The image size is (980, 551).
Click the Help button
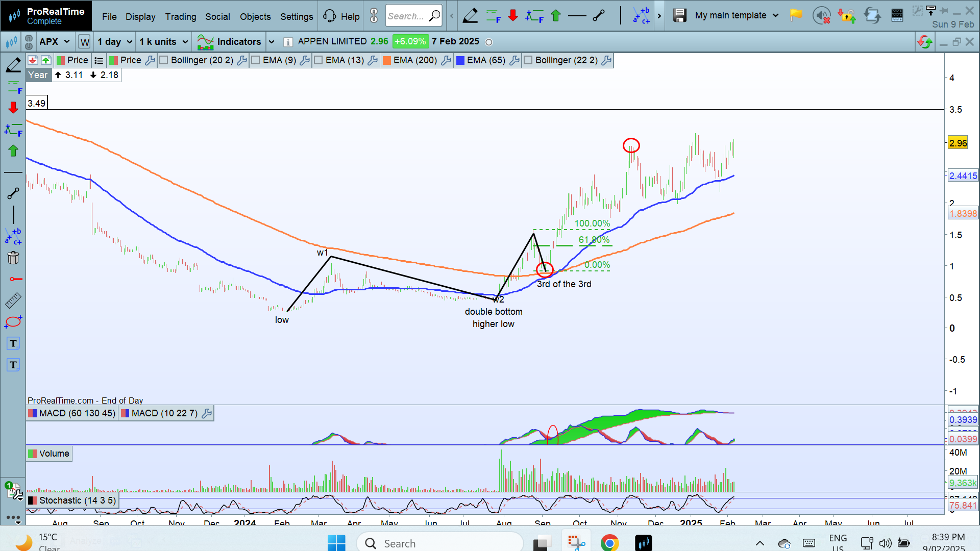(x=350, y=16)
